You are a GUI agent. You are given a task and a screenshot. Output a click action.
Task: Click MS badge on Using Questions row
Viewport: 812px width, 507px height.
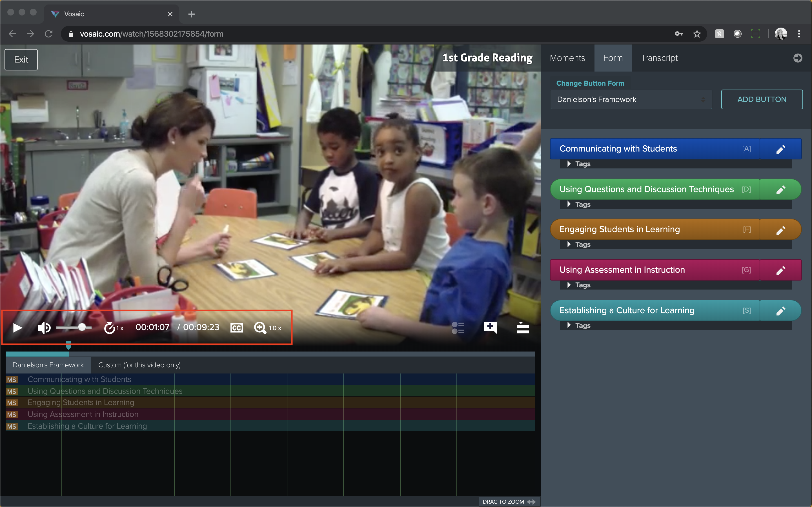(12, 391)
